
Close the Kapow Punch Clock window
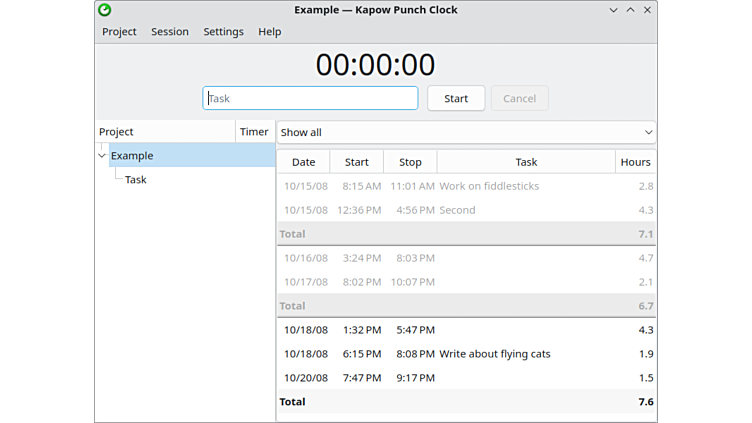click(647, 10)
